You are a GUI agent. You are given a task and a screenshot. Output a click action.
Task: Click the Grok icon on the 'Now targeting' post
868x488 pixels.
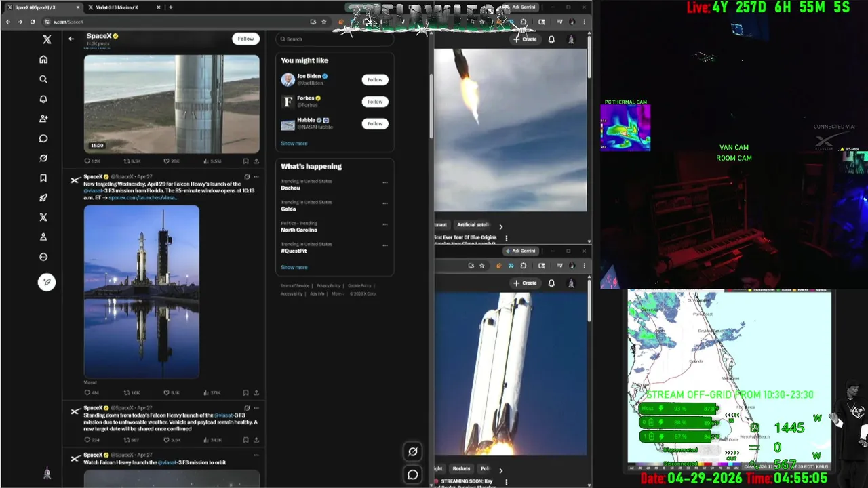click(247, 177)
